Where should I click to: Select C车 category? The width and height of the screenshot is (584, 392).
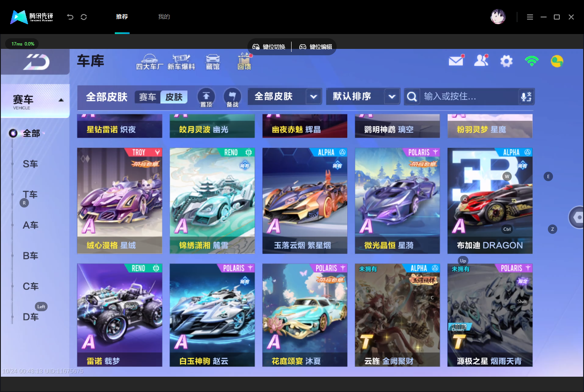[x=30, y=287]
